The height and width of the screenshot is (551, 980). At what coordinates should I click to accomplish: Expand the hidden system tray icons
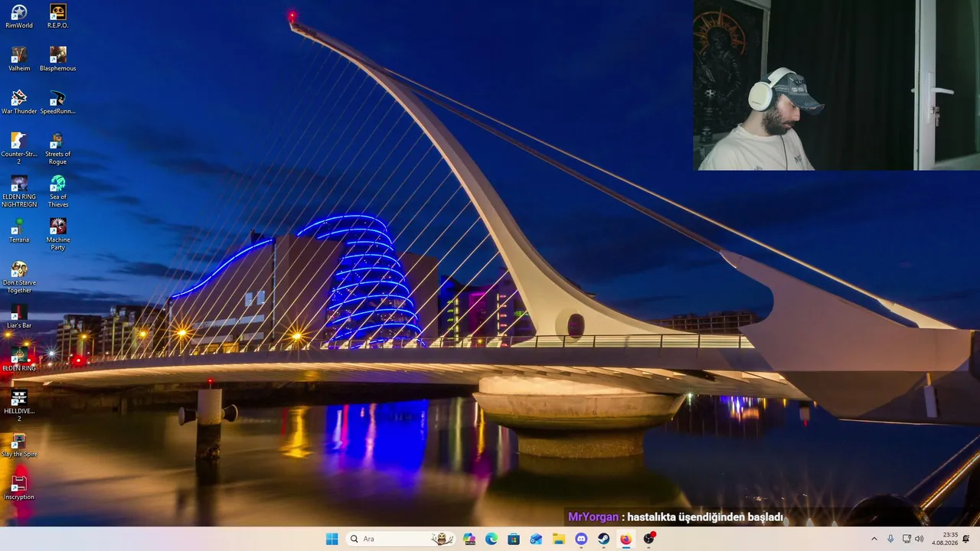pyautogui.click(x=874, y=539)
